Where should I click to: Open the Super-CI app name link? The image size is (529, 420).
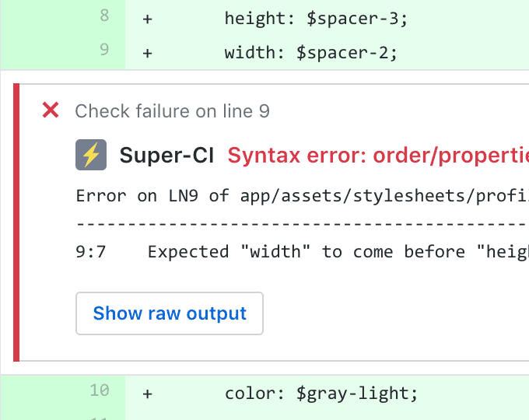click(x=167, y=156)
